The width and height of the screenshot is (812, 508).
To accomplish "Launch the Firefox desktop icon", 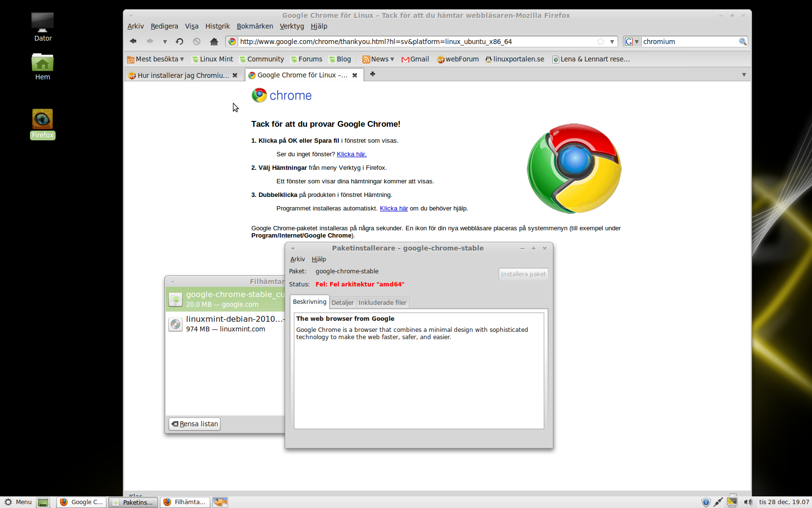I will (x=43, y=124).
